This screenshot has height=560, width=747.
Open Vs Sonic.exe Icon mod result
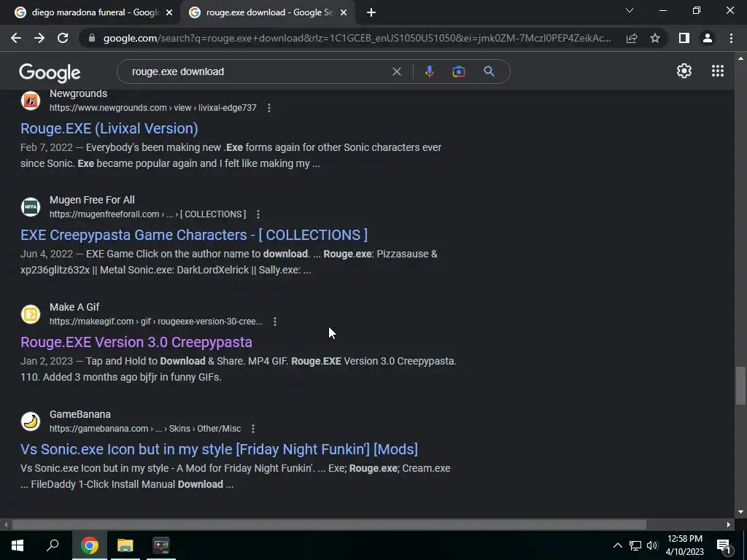(219, 449)
